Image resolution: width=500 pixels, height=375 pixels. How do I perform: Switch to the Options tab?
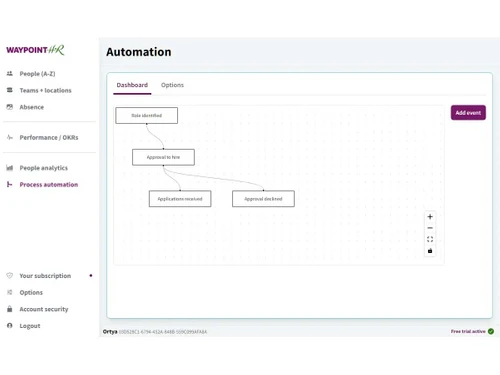(x=172, y=85)
